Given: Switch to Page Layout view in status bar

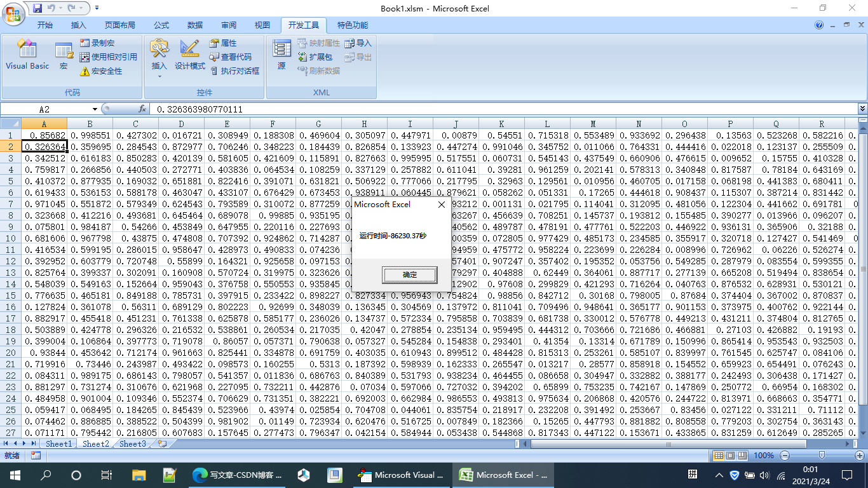Looking at the screenshot, I should [x=730, y=456].
